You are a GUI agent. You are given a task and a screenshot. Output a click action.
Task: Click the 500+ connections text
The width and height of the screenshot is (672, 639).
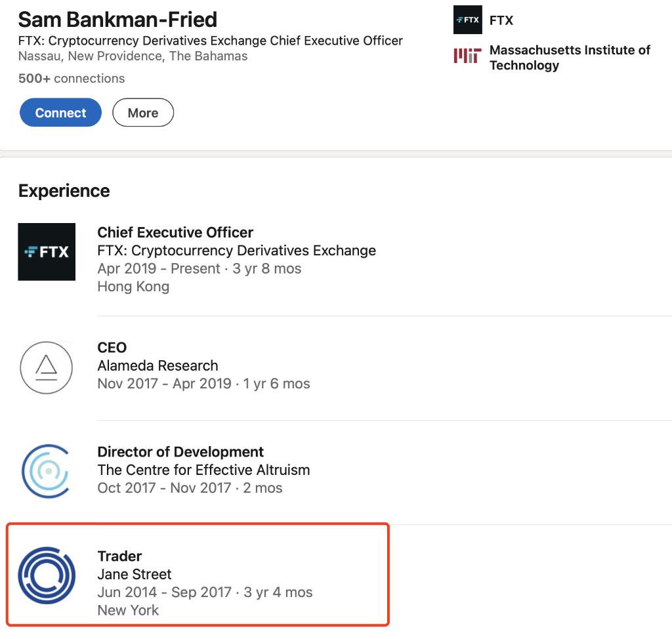[72, 79]
